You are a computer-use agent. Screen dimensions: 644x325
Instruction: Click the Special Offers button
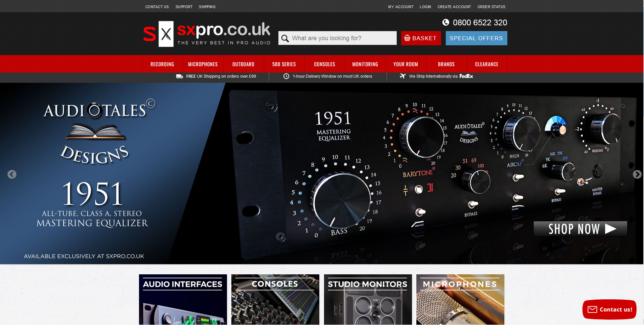[476, 38]
